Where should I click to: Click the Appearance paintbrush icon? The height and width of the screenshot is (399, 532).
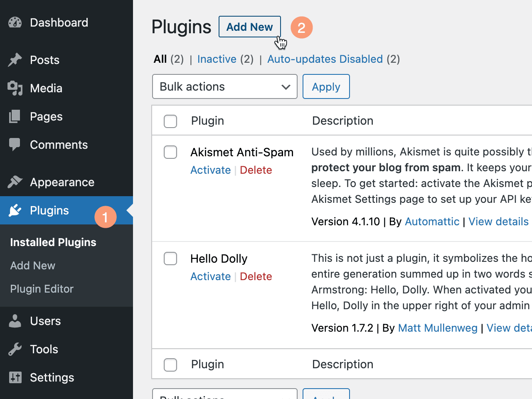[15, 182]
